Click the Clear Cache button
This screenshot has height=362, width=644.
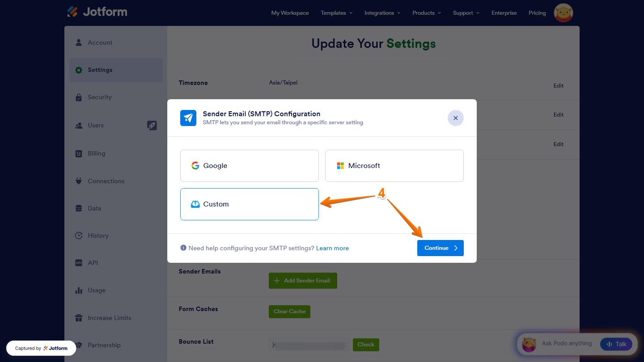289,311
